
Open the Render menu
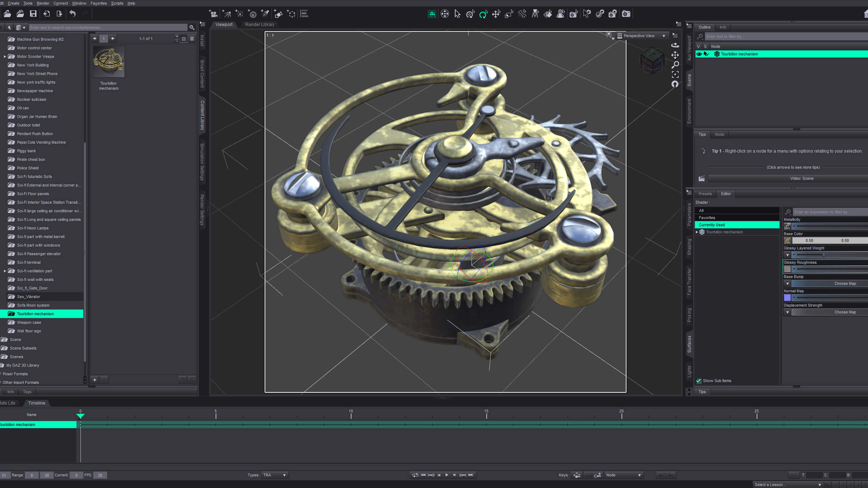point(43,3)
